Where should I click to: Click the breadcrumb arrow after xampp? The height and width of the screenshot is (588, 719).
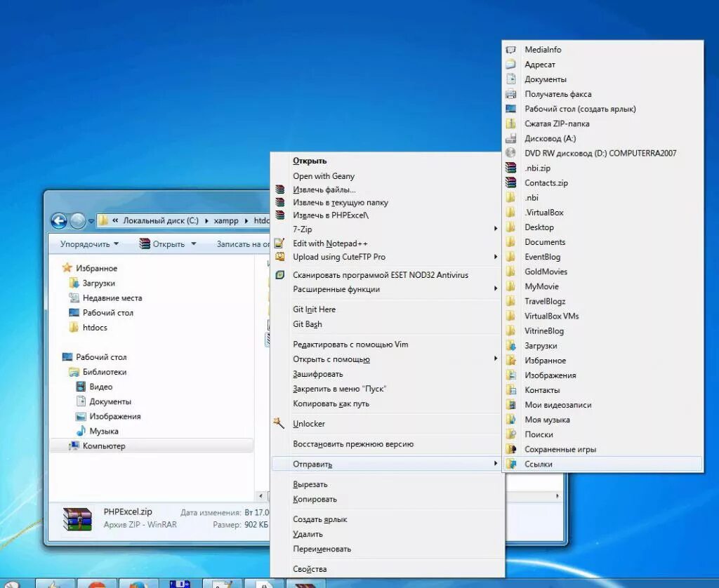[246, 221]
